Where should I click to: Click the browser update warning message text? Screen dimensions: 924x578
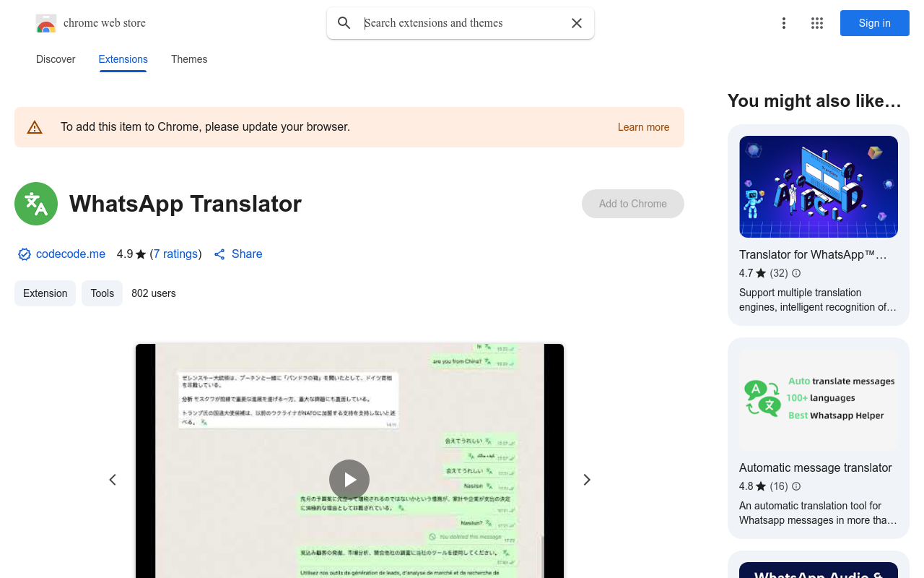205,127
